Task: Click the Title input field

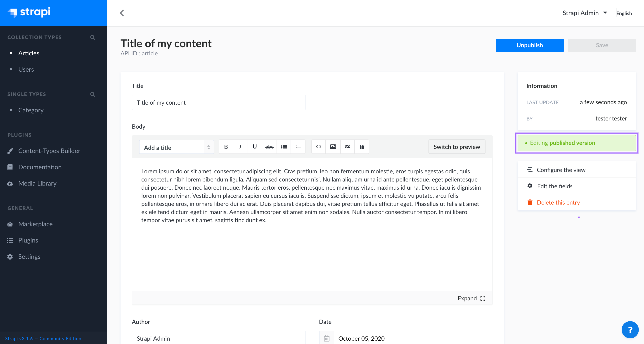Action: 218,102
